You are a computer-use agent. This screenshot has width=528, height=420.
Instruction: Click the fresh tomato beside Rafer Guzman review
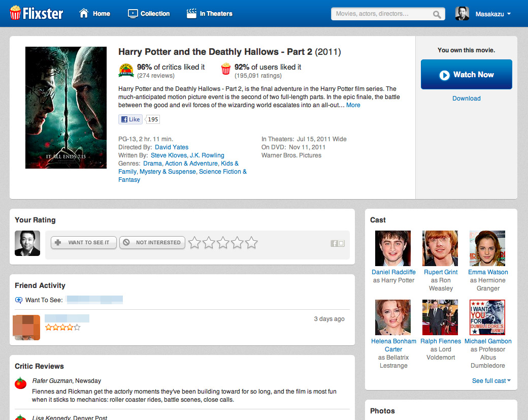(20, 383)
